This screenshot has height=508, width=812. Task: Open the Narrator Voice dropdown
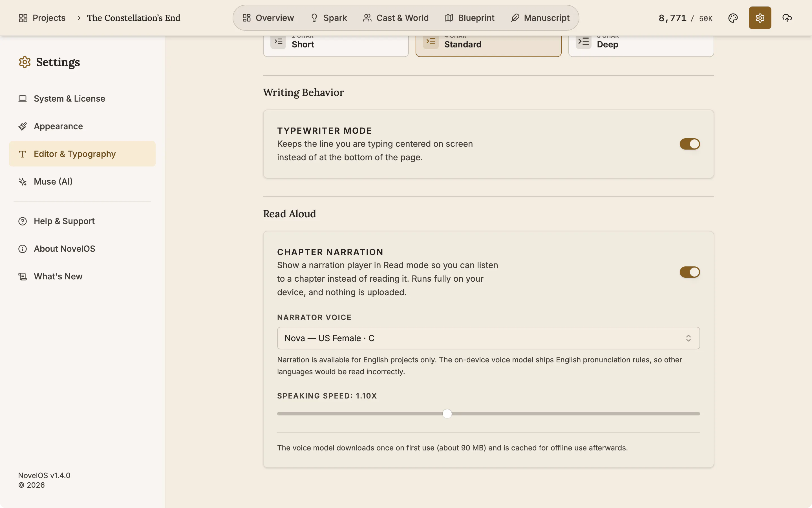click(x=488, y=338)
